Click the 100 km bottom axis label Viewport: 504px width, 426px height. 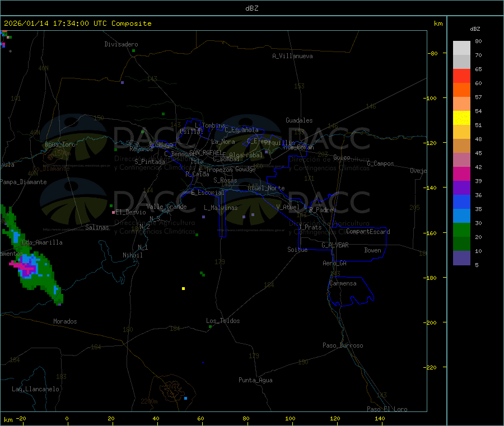(x=290, y=418)
